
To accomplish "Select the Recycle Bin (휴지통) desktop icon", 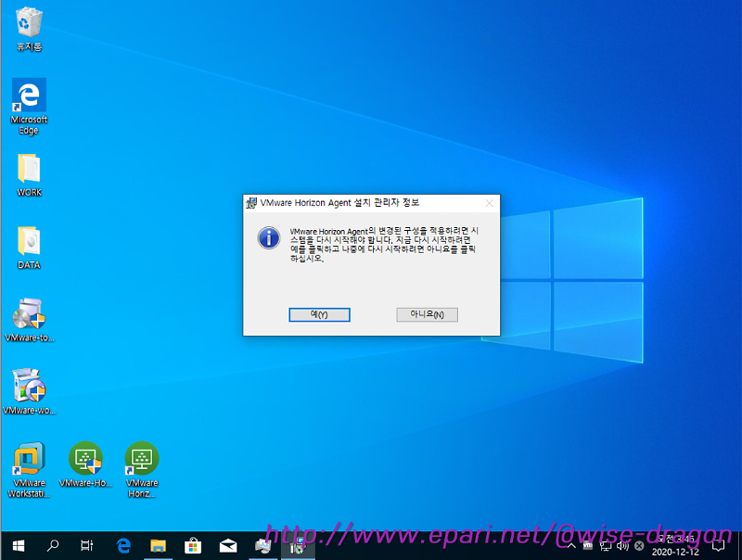I will [29, 30].
